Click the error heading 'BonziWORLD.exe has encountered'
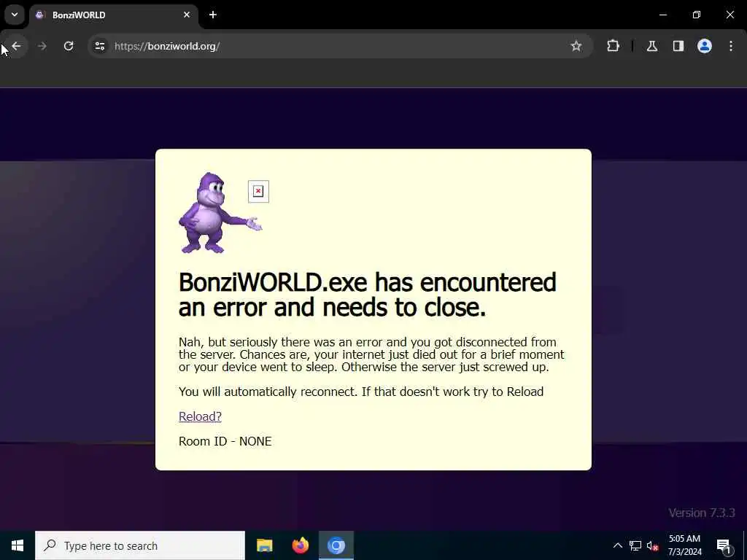 (x=368, y=282)
